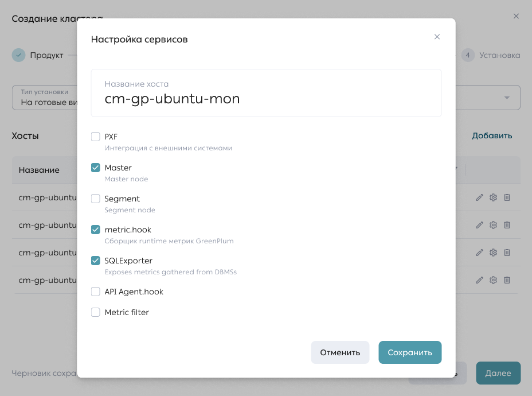This screenshot has width=532, height=396.
Task: Open service settings gear for first host row
Action: coord(494,197)
